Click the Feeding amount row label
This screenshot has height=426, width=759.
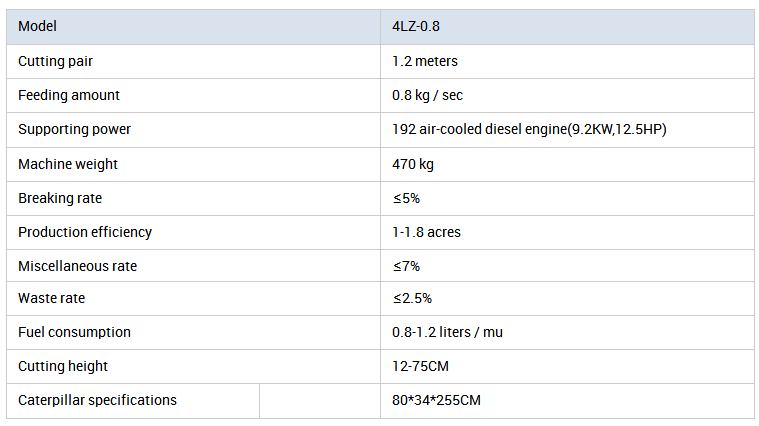coord(69,95)
